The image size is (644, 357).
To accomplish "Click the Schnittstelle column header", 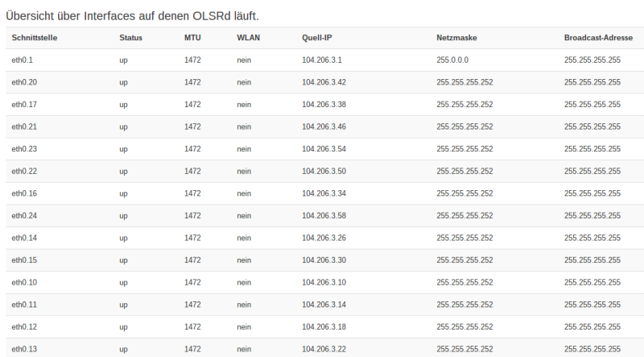I will (x=34, y=38).
